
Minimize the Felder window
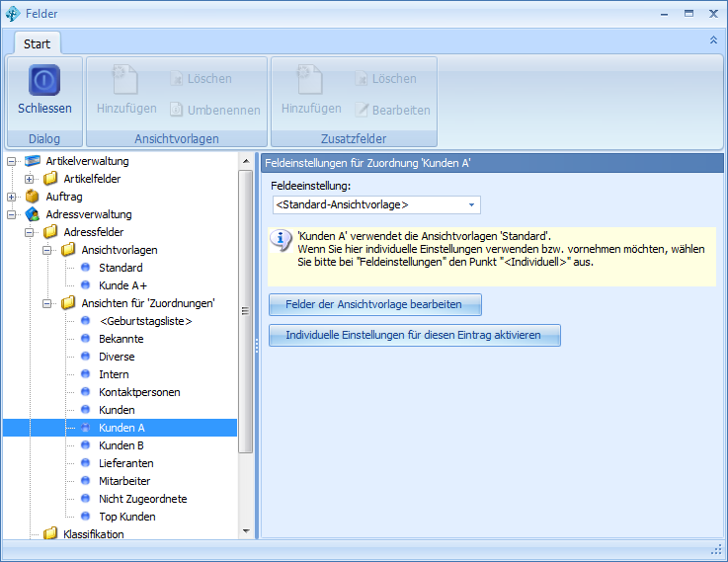[x=665, y=15]
